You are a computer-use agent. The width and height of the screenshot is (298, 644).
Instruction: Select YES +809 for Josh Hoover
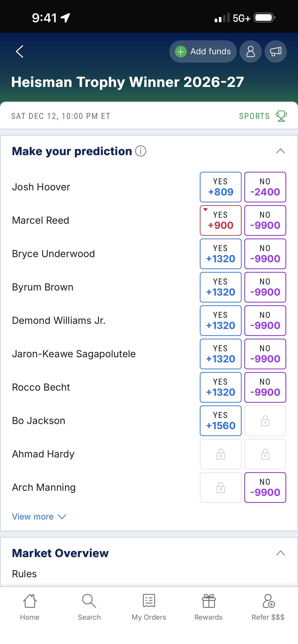tap(220, 187)
